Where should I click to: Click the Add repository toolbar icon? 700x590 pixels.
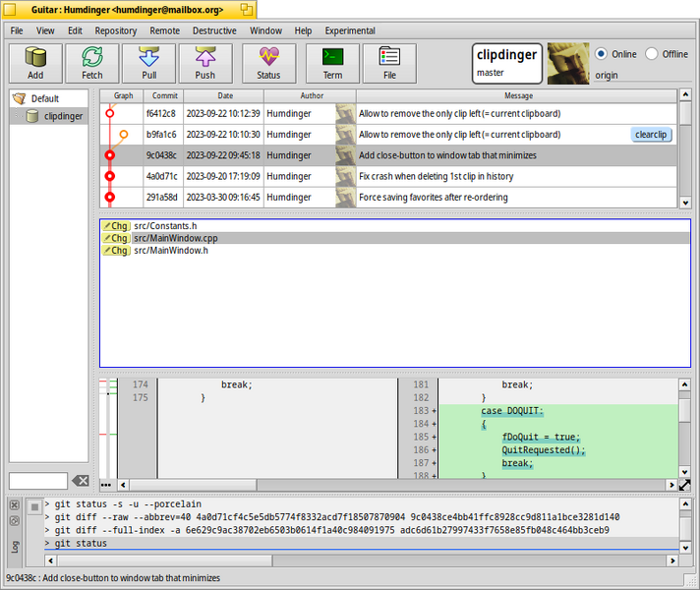tap(35, 63)
